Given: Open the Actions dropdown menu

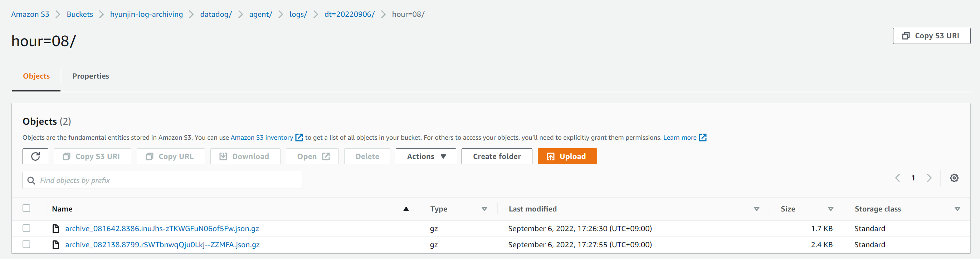Looking at the screenshot, I should click(426, 156).
